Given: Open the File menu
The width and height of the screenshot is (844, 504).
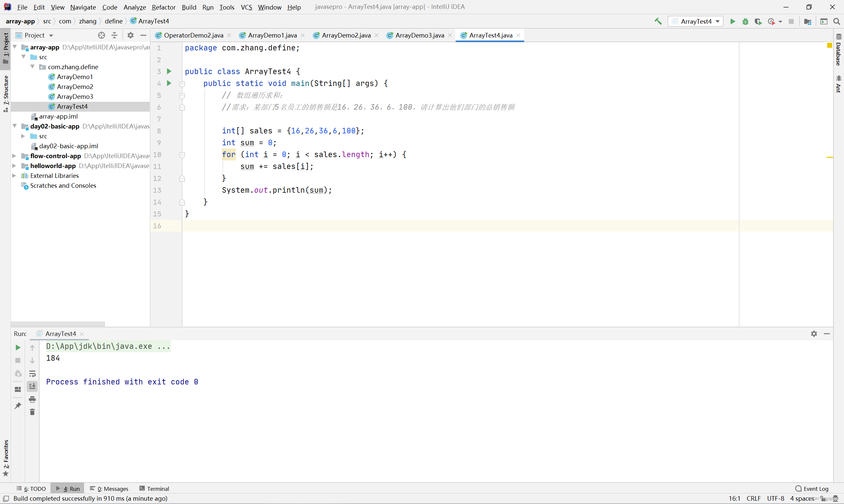Looking at the screenshot, I should tap(22, 7).
